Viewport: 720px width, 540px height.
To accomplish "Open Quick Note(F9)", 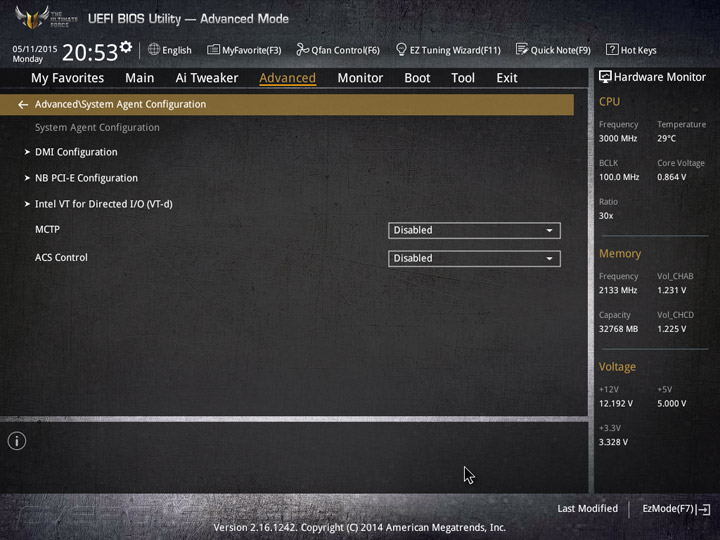I will coord(553,50).
